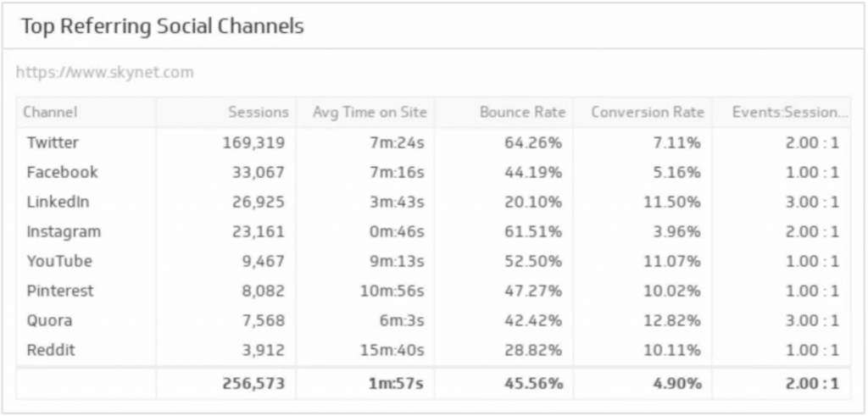Click Reddit's 15m:40s average time cell
Screen dimensions: 868x416
tap(392, 350)
